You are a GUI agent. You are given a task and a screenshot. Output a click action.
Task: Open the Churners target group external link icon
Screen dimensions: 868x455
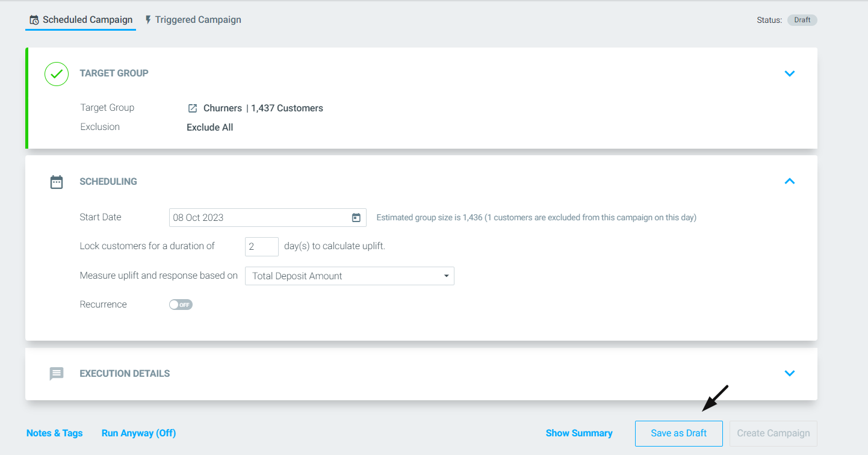[193, 108]
